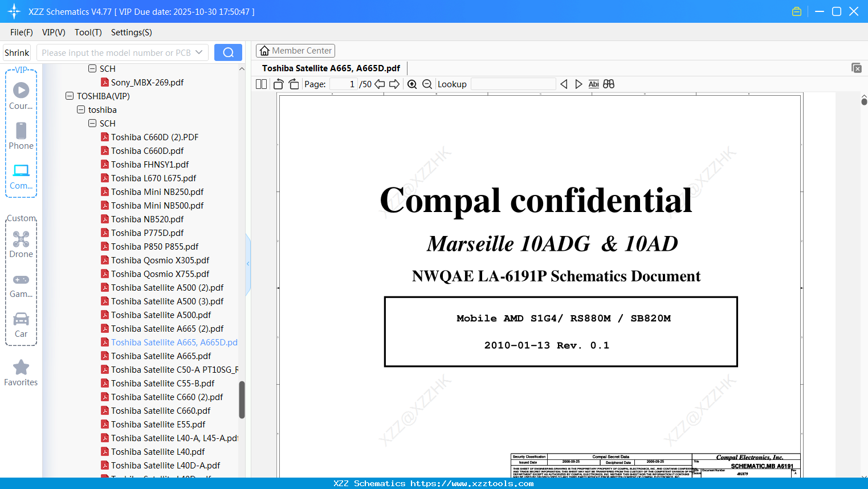Open Toshiba FHNSY1.pdf
868x489 pixels.
click(x=150, y=164)
